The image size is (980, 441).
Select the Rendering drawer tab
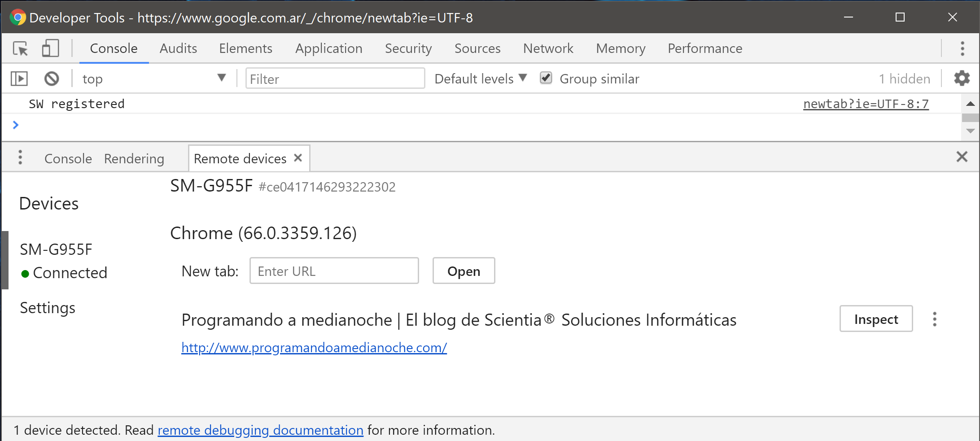pyautogui.click(x=134, y=159)
